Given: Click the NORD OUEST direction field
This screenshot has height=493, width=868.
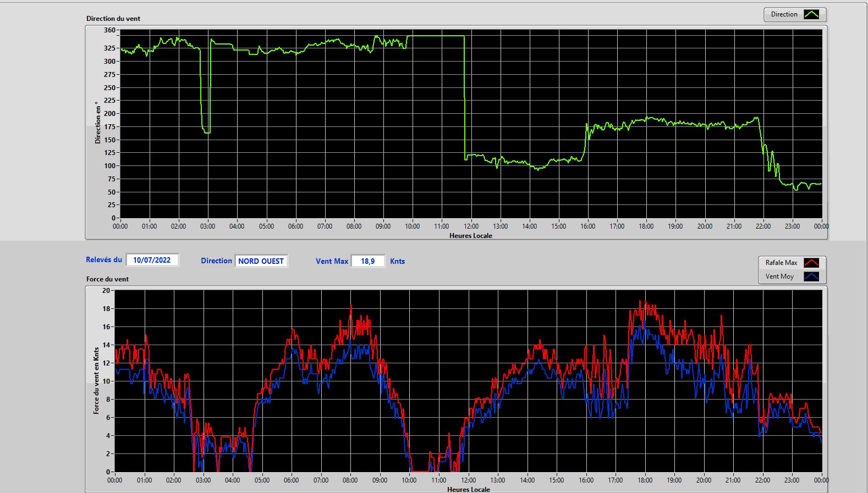Looking at the screenshot, I should [261, 261].
